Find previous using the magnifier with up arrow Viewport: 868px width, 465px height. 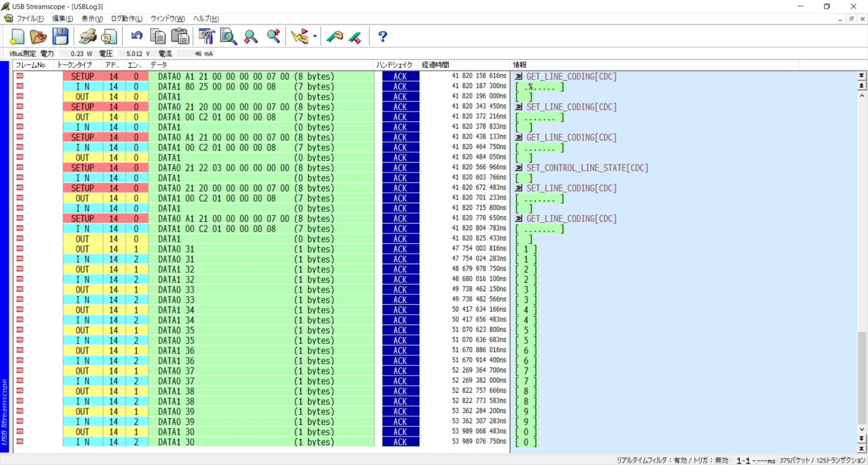coord(274,37)
